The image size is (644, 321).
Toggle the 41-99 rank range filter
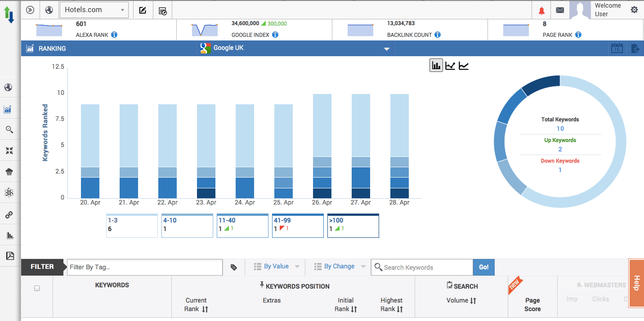298,225
